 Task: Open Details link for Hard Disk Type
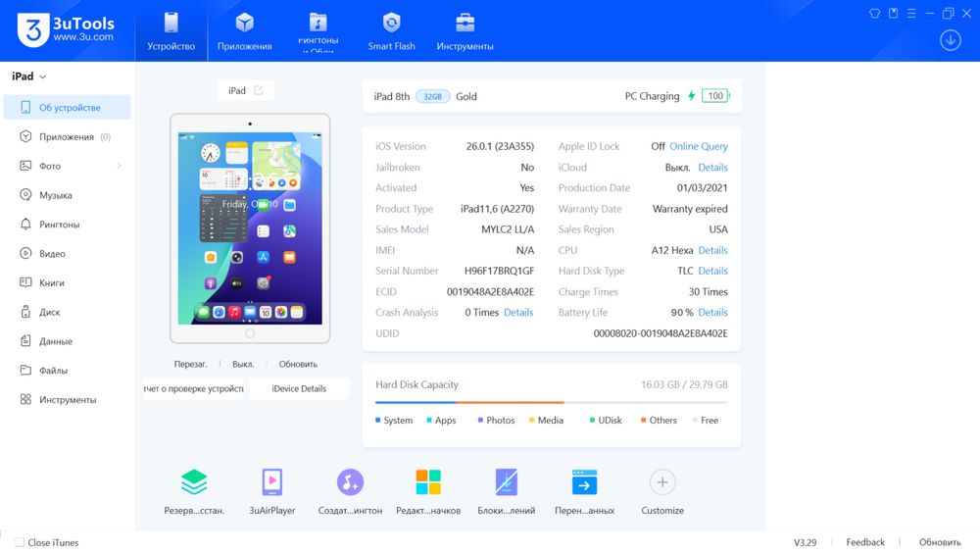pos(713,271)
